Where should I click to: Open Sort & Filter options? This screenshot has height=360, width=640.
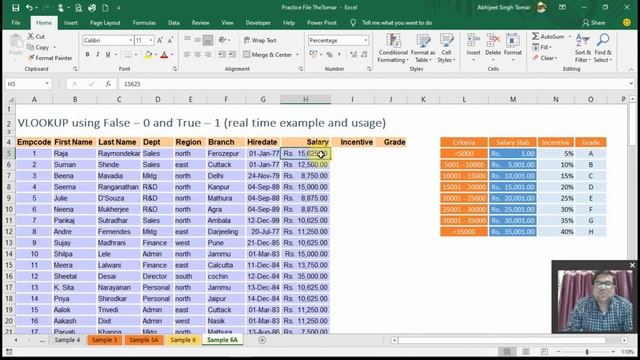coord(582,48)
